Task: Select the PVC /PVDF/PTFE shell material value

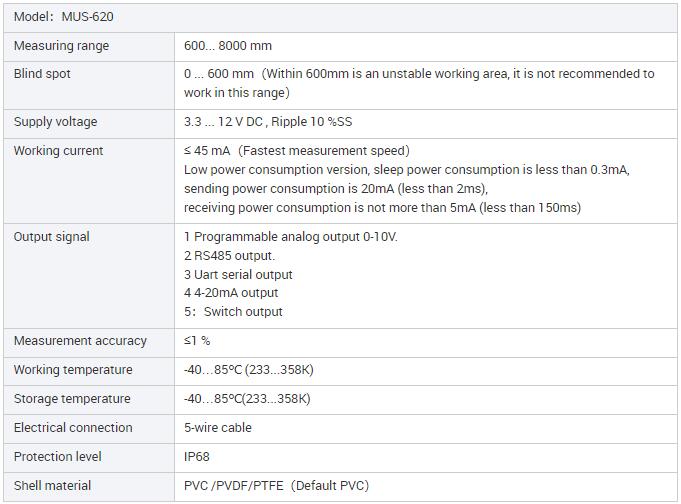Action: click(276, 486)
